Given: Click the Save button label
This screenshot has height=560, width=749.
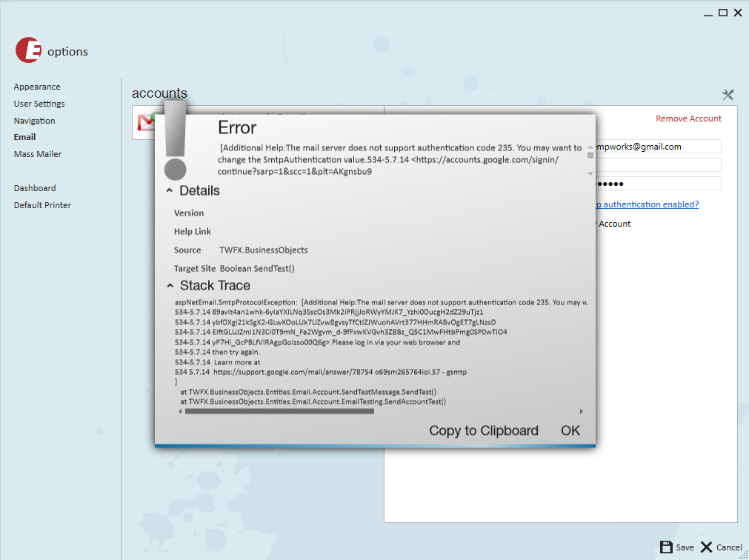Looking at the screenshot, I should (685, 547).
